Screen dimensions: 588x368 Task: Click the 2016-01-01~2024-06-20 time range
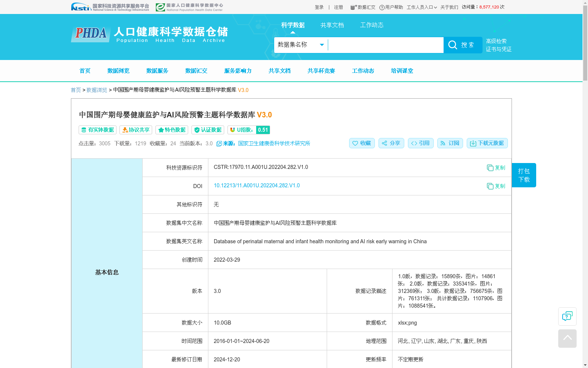coord(241,341)
